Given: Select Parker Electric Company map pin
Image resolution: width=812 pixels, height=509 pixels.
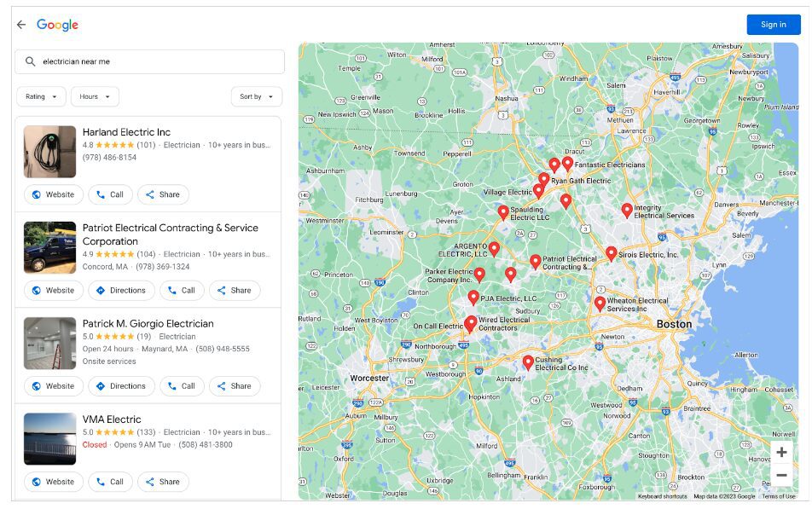Looking at the screenshot, I should coord(479,275).
